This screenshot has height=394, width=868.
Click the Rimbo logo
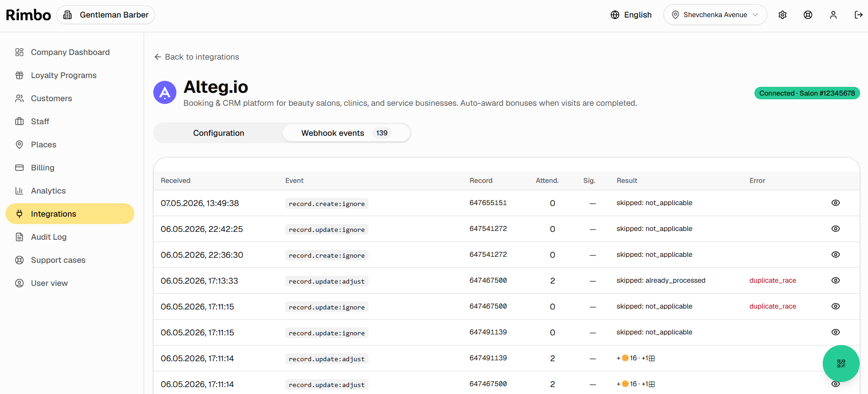click(28, 15)
